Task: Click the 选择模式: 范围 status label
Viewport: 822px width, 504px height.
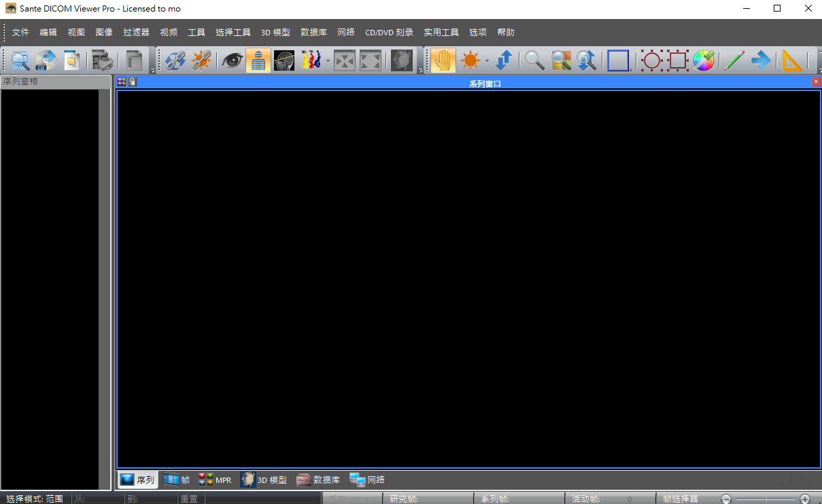Action: [x=35, y=499]
